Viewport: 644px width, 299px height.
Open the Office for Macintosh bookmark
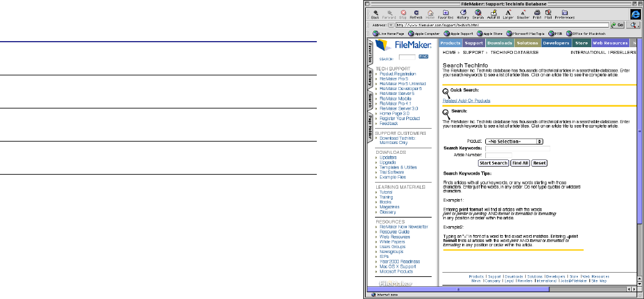coord(586,34)
